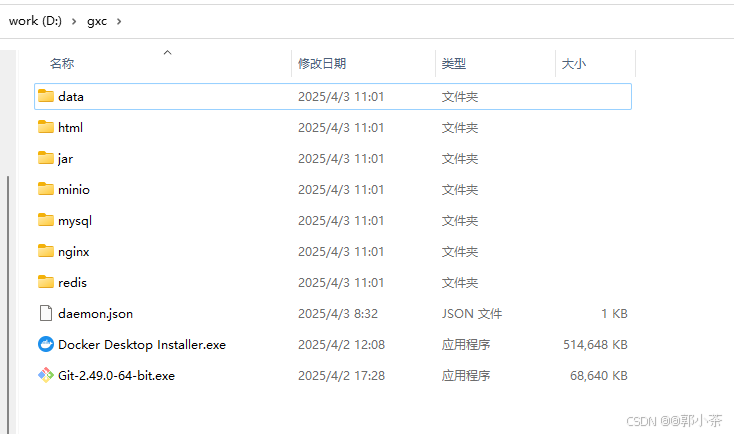Select Git-2.49.0-64-bit.exe file name
Viewport: 734px width, 434px height.
(x=116, y=375)
